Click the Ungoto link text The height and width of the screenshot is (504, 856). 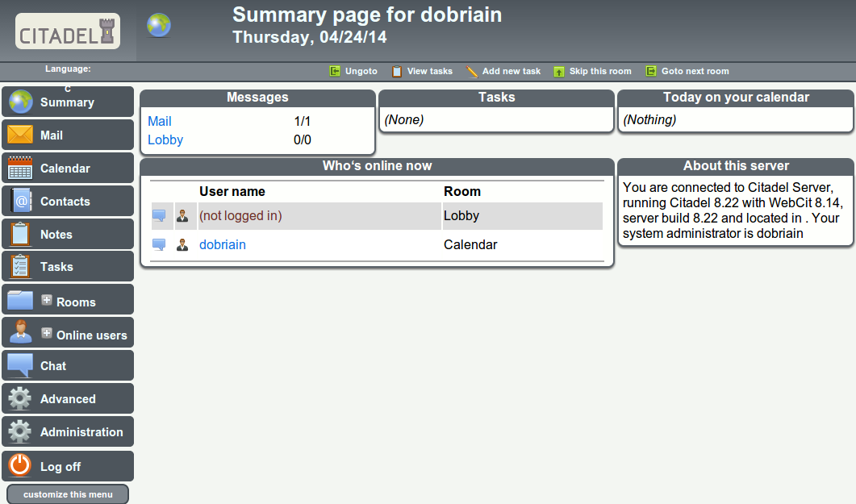361,72
